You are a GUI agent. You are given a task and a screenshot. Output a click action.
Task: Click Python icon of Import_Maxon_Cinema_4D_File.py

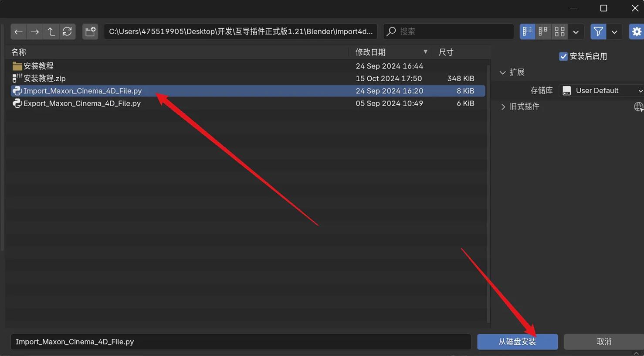[x=17, y=91]
